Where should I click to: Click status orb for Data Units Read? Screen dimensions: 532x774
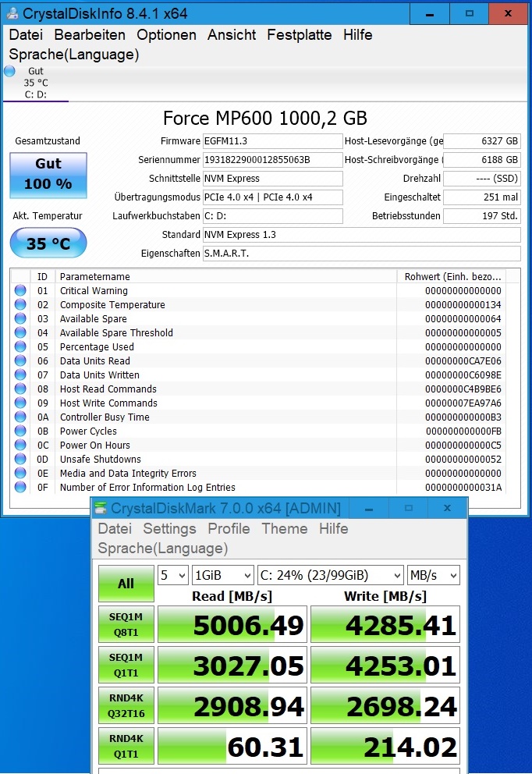(20, 360)
